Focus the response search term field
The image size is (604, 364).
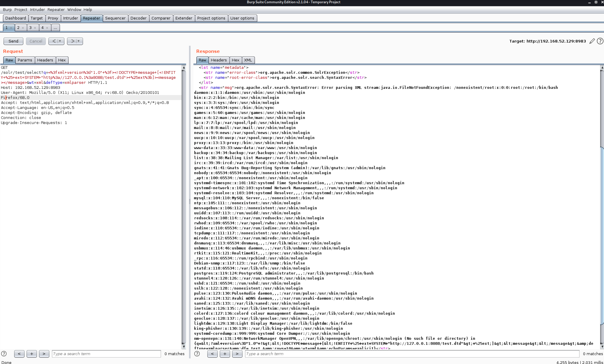[412, 354]
